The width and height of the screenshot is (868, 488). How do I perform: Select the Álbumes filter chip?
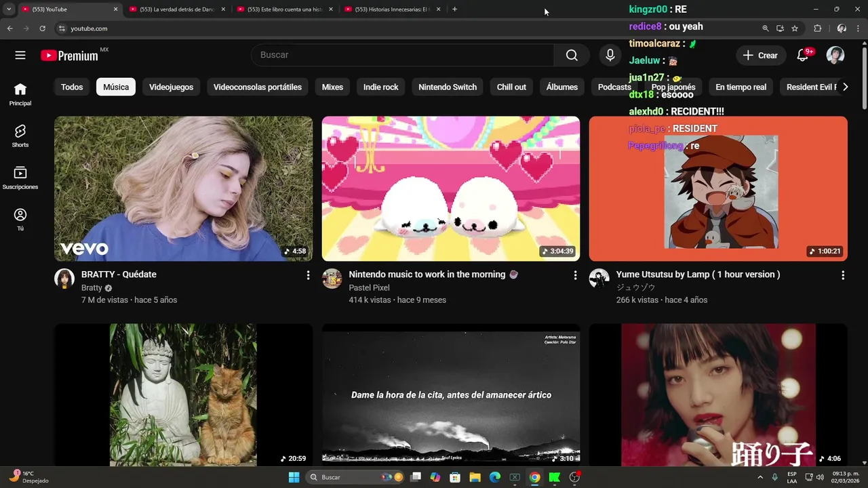(562, 87)
